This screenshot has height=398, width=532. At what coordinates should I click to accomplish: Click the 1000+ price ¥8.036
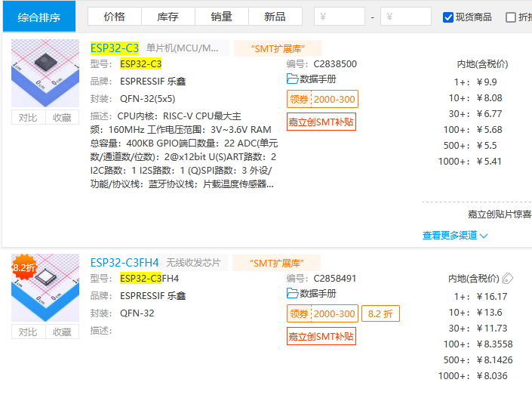point(491,376)
